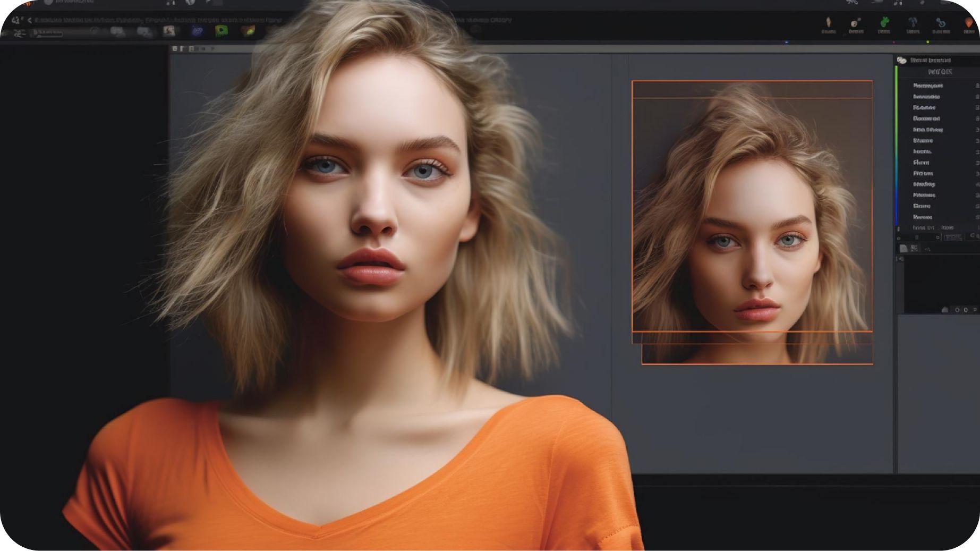Click the bright green square icon in left toolbar

pos(221,31)
